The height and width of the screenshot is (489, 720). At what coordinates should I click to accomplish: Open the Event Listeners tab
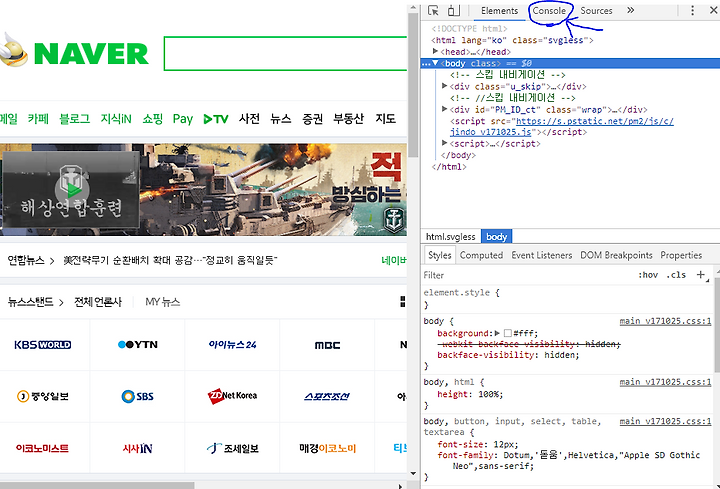[x=542, y=255]
